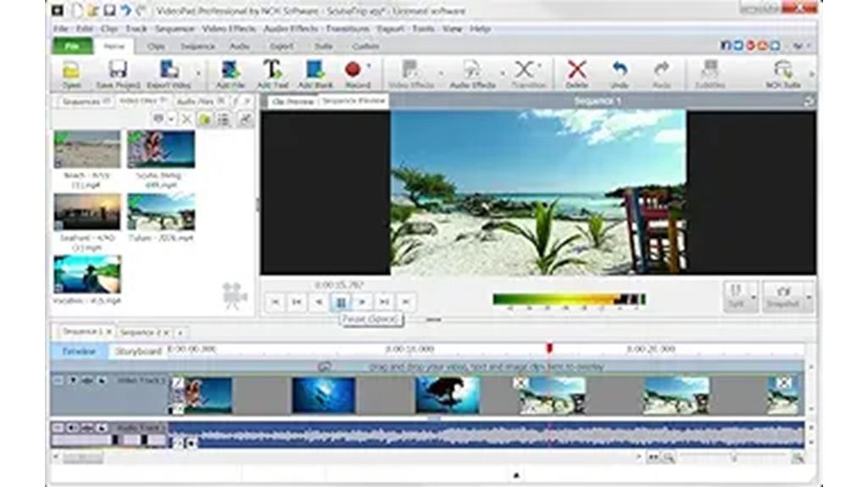This screenshot has width=868, height=487.
Task: Click the red playhead marker on timeline ruler
Action: click(549, 348)
